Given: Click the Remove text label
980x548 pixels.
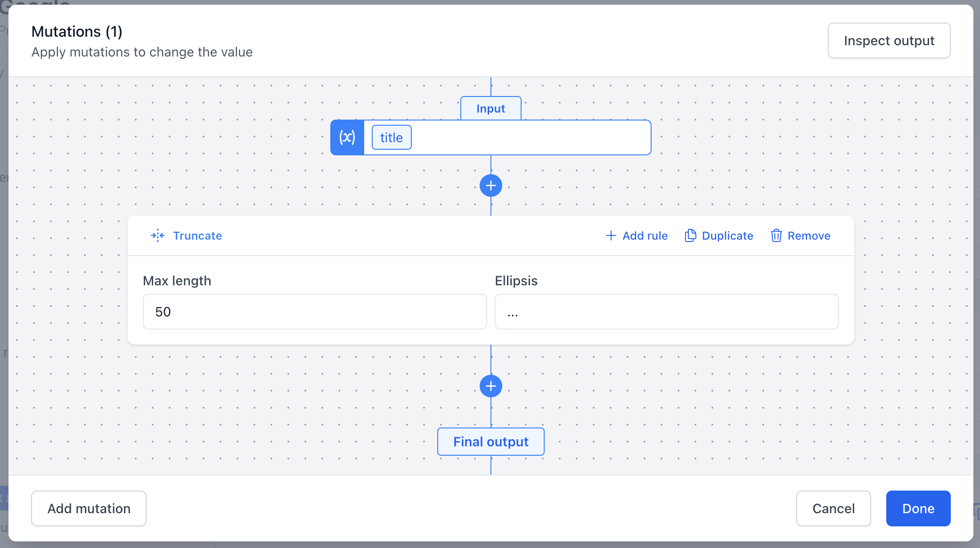Looking at the screenshot, I should [809, 235].
